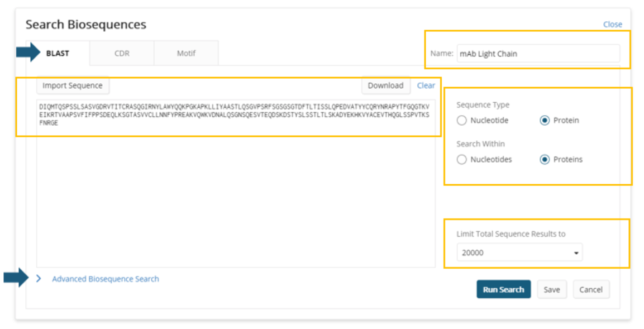
Task: Select the Motif tab
Action: pos(186,54)
